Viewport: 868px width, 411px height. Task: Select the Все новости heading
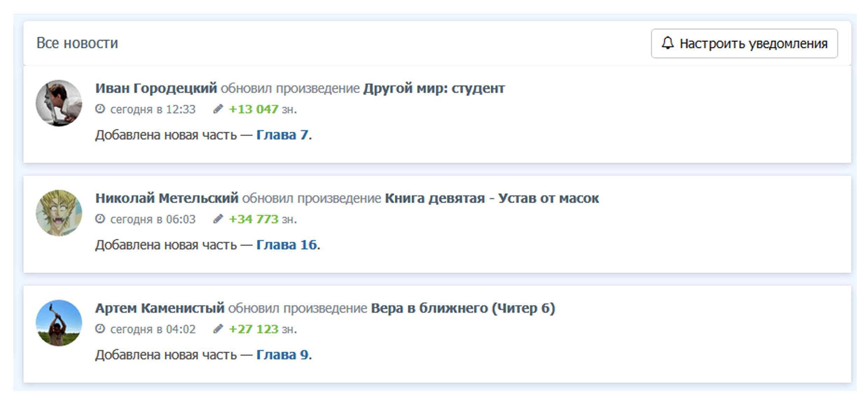77,43
